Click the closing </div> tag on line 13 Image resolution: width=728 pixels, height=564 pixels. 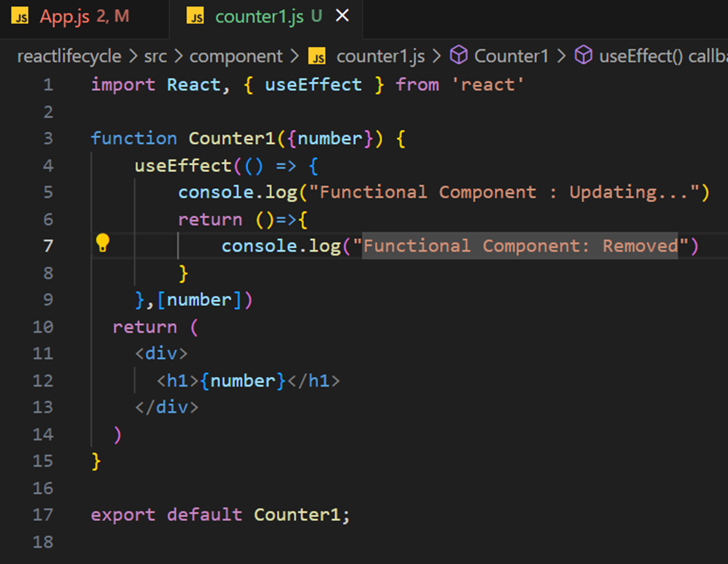167,408
